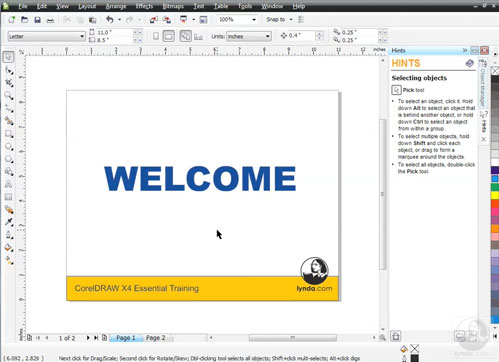
Task: Click the trash icon in Hints docker
Action: pyautogui.click(x=396, y=336)
